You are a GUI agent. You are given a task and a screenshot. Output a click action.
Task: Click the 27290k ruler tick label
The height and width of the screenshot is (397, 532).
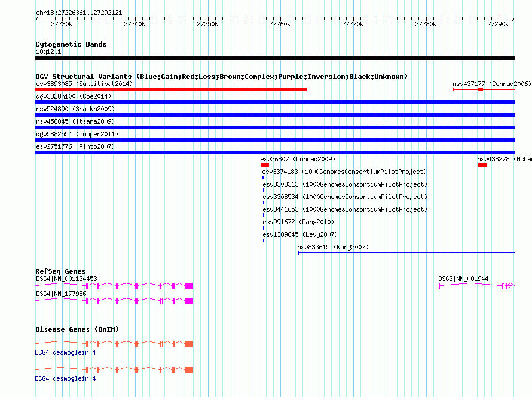498,24
